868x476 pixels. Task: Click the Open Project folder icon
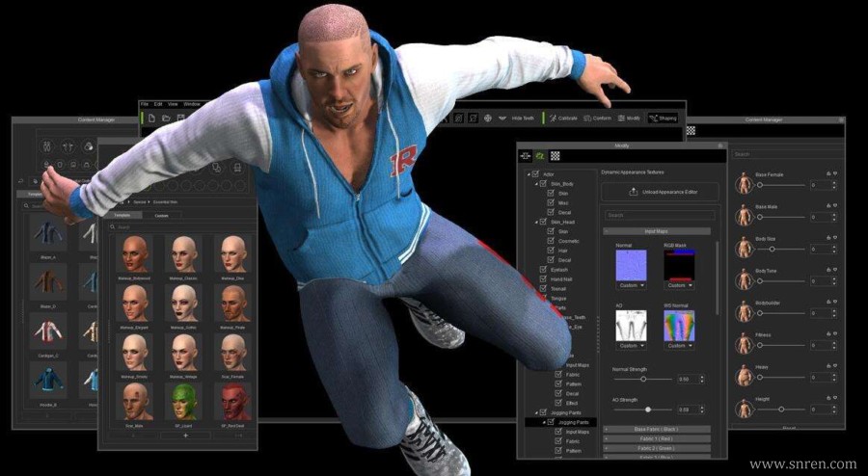[166, 118]
